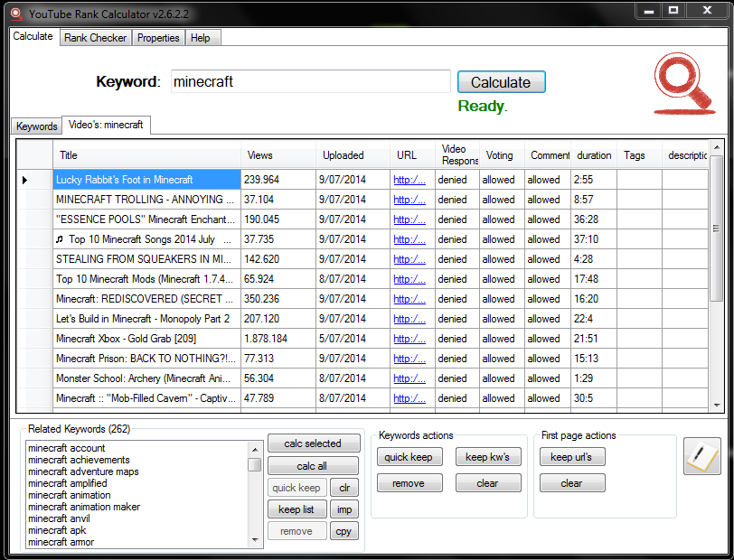Click the notepad pencil icon button
The image size is (734, 560).
[x=701, y=456]
